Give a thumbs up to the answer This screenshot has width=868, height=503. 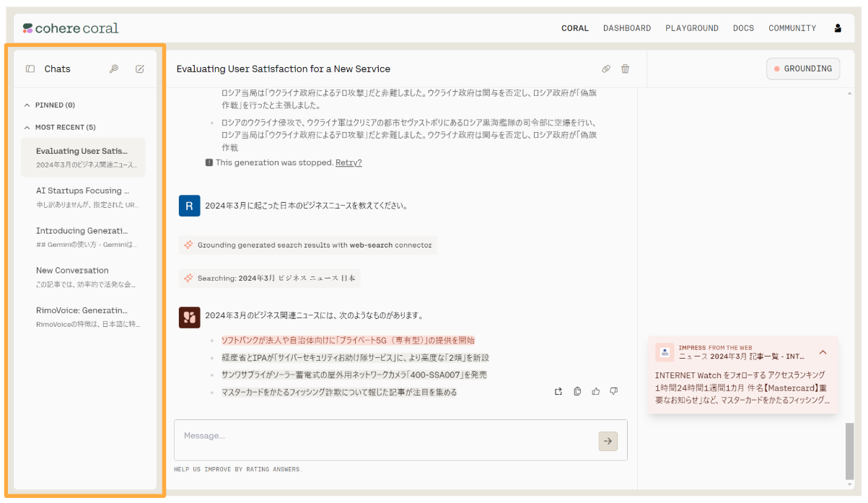(x=595, y=390)
